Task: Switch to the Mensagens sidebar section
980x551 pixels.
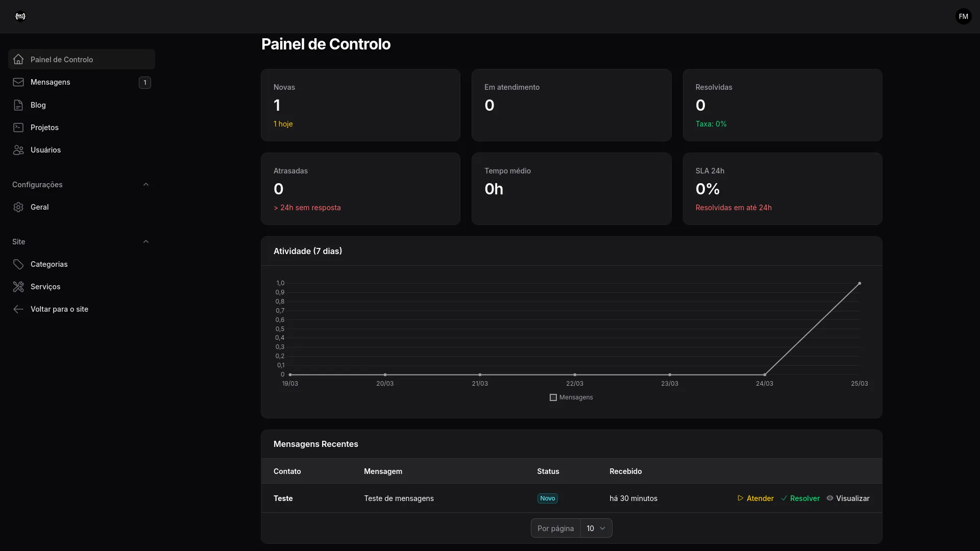Action: coord(51,82)
